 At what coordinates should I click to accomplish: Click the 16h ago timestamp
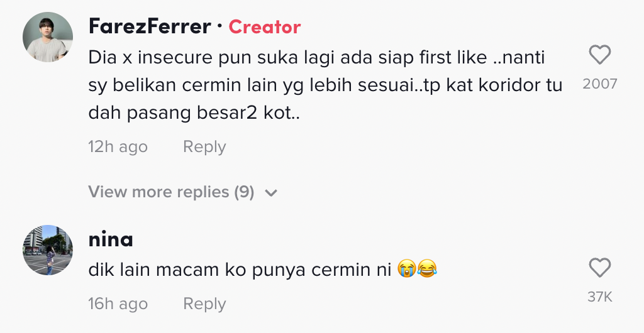click(x=118, y=304)
